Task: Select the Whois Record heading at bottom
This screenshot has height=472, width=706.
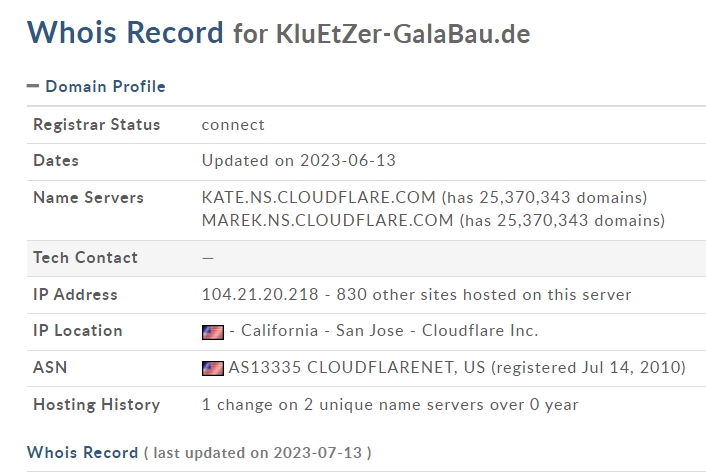Action: coord(82,452)
